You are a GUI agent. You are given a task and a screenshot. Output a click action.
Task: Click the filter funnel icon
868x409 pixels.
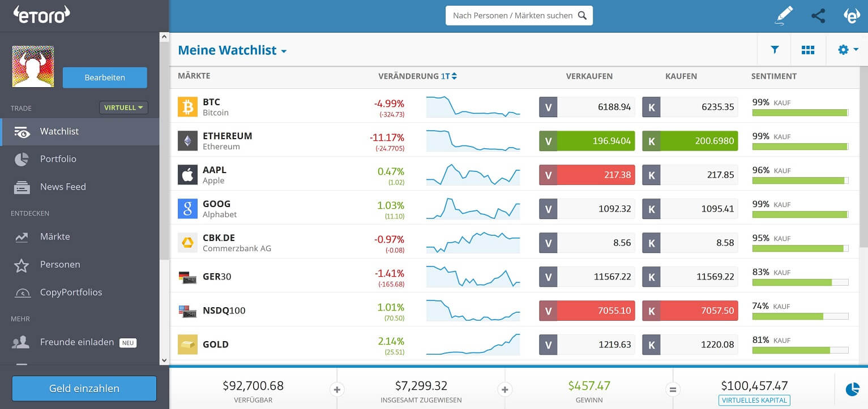pos(775,50)
